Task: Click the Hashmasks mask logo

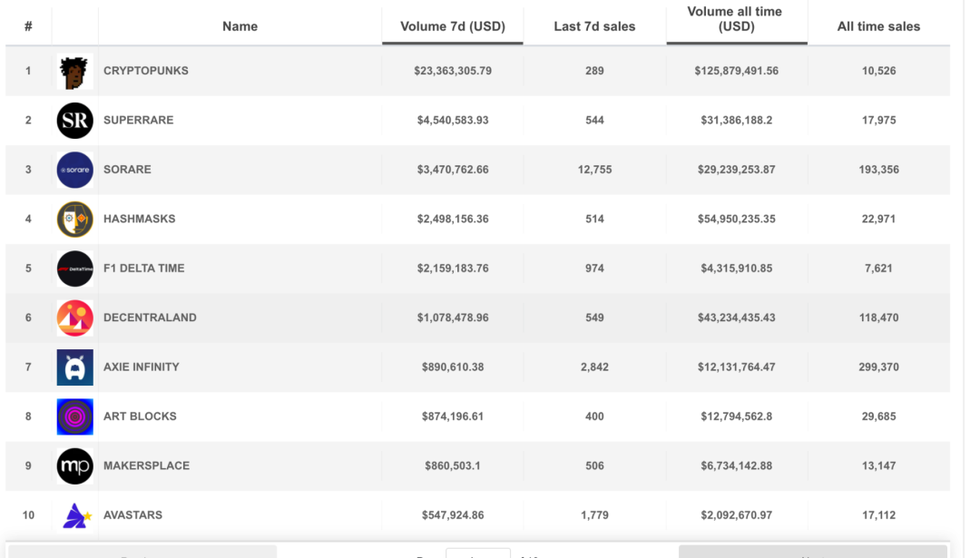Action: pos(75,220)
